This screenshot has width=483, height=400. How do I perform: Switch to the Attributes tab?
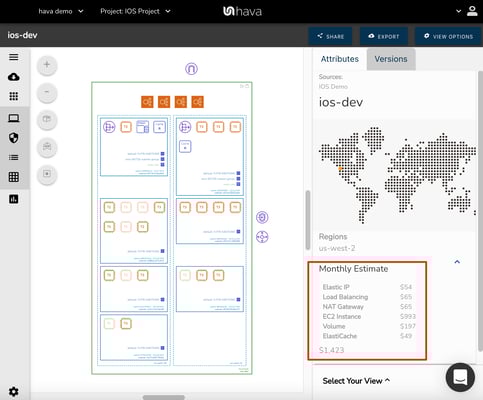340,59
